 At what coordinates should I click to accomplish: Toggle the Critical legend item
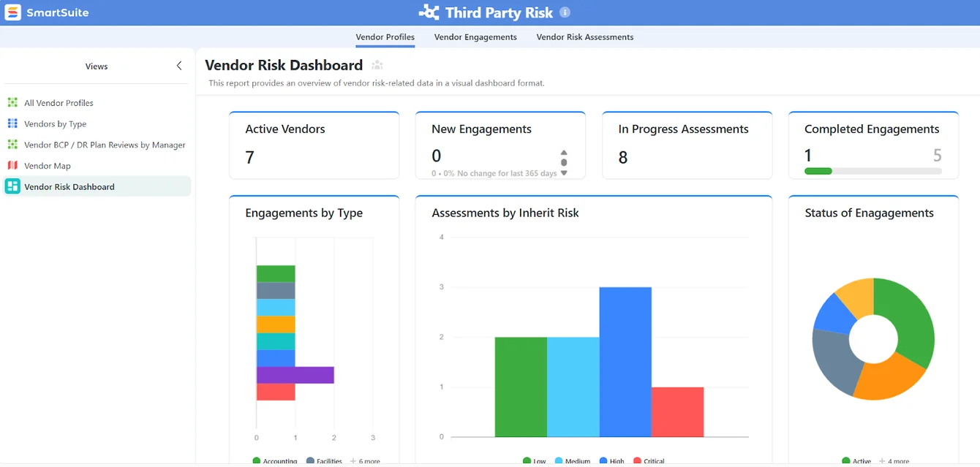(649, 461)
